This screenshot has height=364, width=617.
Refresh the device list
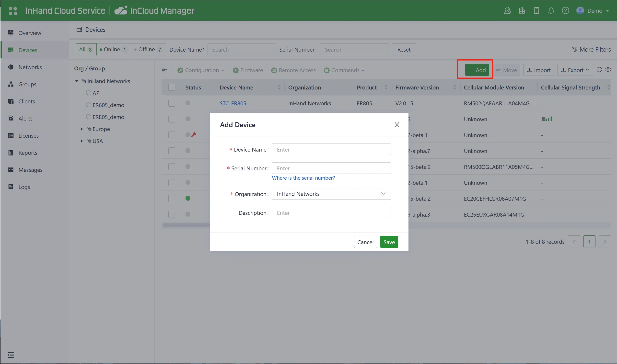599,70
